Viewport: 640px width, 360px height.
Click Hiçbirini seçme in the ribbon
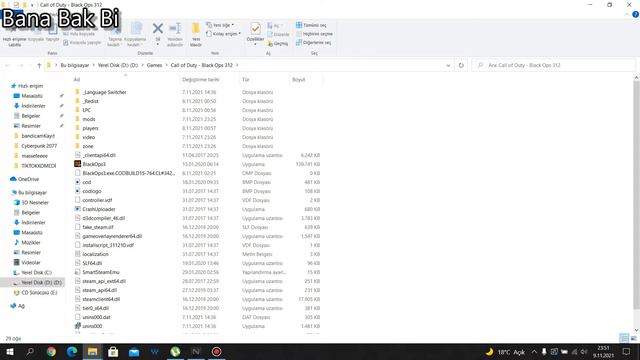coord(314,34)
